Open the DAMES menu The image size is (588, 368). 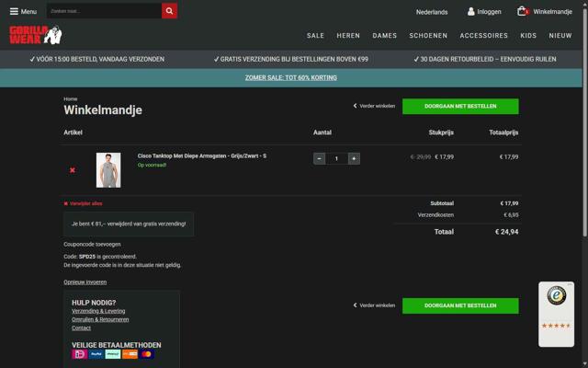pos(384,36)
